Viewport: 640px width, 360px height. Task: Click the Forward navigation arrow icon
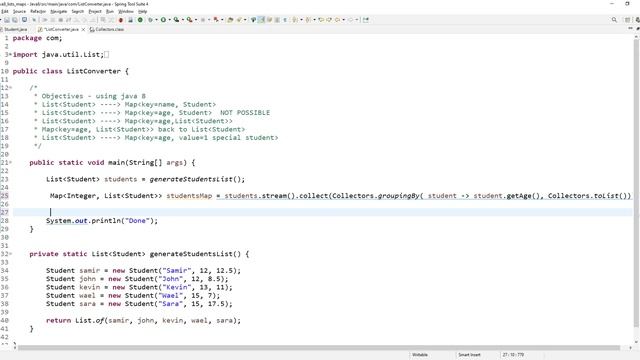(x=351, y=20)
